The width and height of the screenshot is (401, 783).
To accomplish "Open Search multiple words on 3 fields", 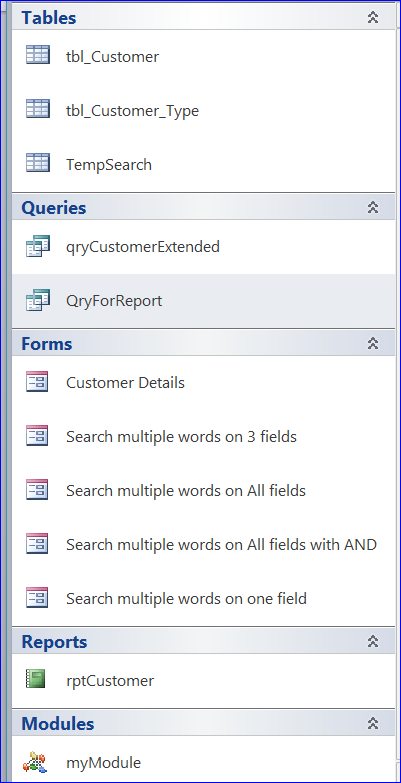I will point(181,436).
